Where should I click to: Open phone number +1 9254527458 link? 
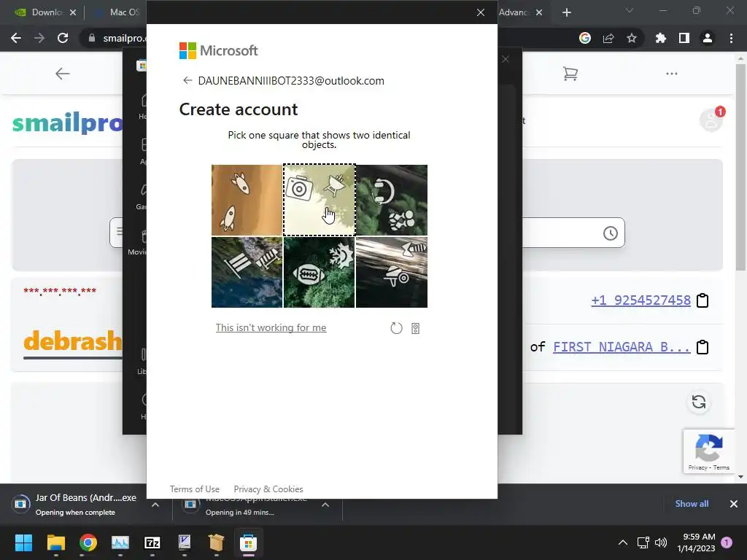point(640,300)
